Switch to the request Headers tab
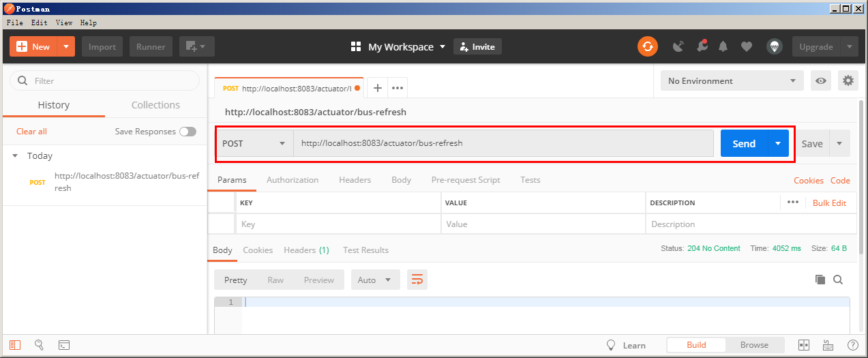This screenshot has height=358, width=868. [355, 180]
